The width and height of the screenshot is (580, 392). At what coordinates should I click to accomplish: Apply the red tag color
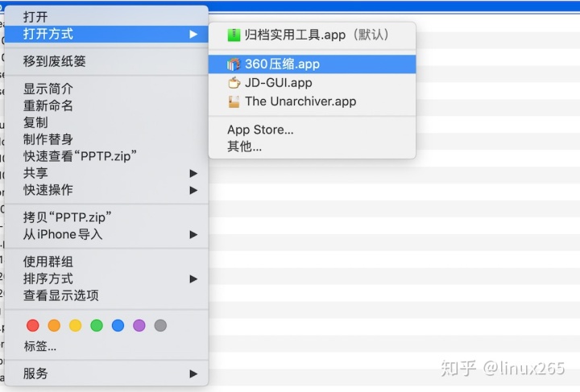33,325
